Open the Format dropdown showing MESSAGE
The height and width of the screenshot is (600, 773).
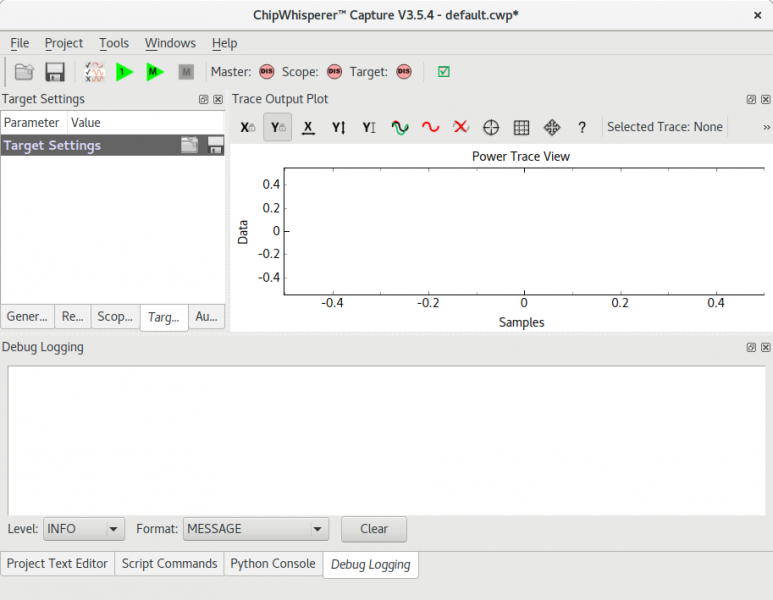coord(256,529)
